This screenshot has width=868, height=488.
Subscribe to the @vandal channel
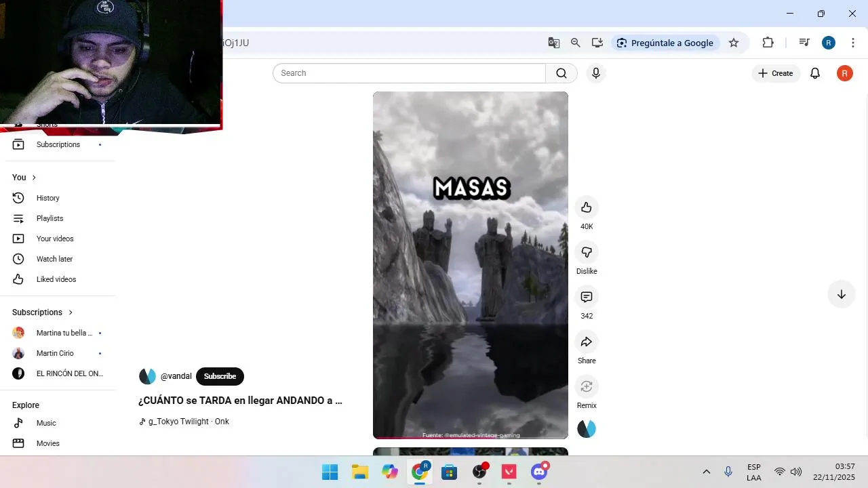pyautogui.click(x=220, y=376)
